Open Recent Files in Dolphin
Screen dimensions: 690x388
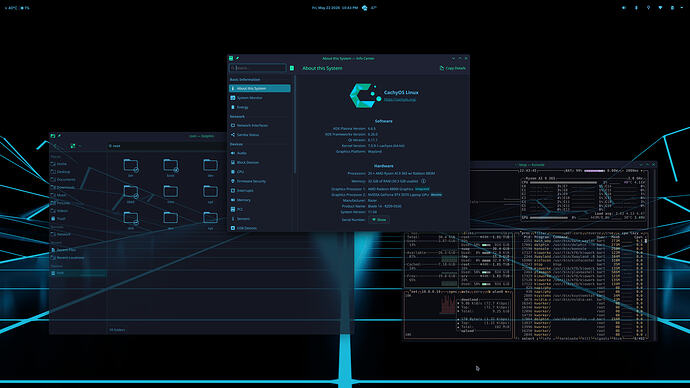(x=78, y=250)
